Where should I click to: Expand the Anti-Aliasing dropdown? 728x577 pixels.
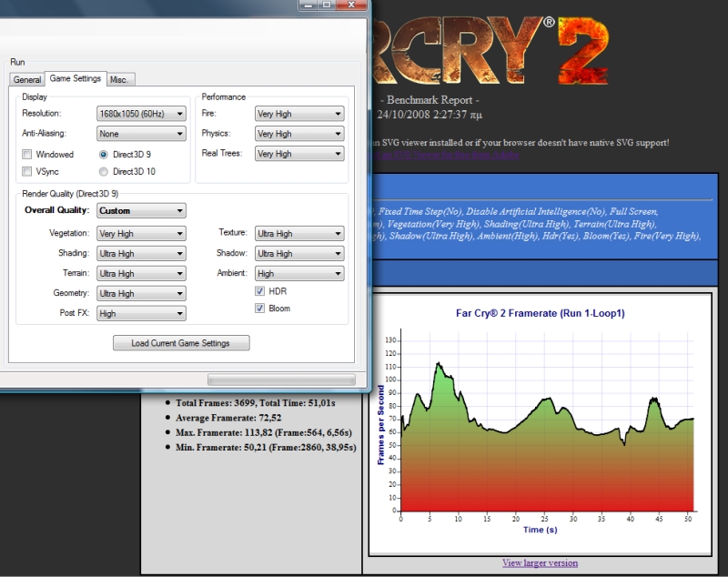pos(141,134)
